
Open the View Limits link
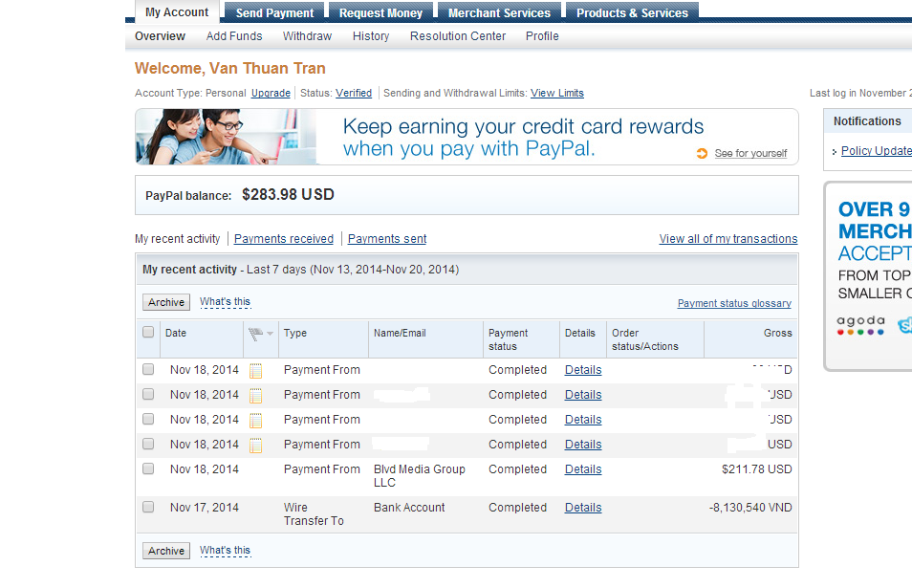click(x=557, y=93)
